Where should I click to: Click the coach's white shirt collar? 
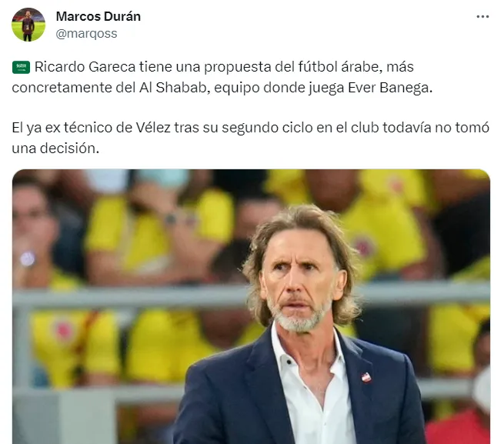pos(304,346)
